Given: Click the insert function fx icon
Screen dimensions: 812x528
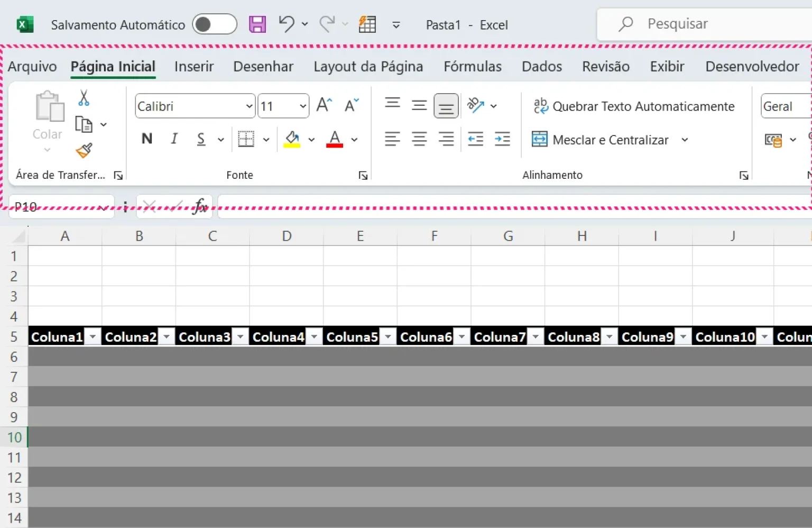Looking at the screenshot, I should pyautogui.click(x=200, y=206).
